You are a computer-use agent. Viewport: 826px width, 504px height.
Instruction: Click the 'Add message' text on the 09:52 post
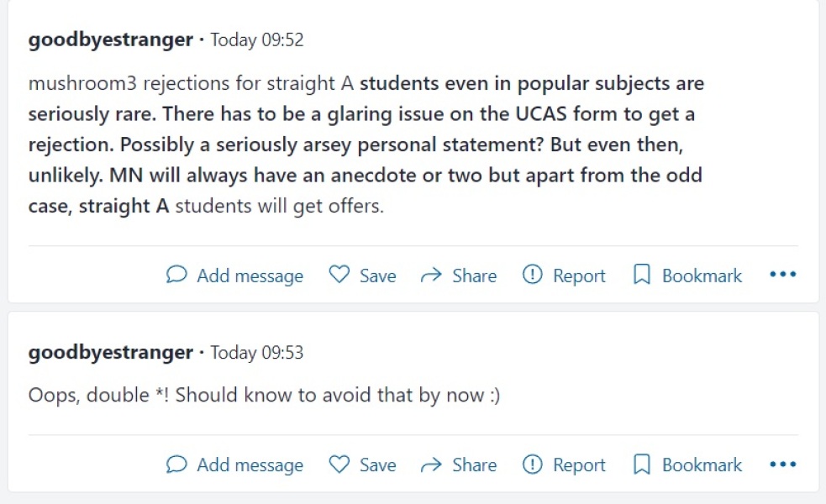click(250, 276)
